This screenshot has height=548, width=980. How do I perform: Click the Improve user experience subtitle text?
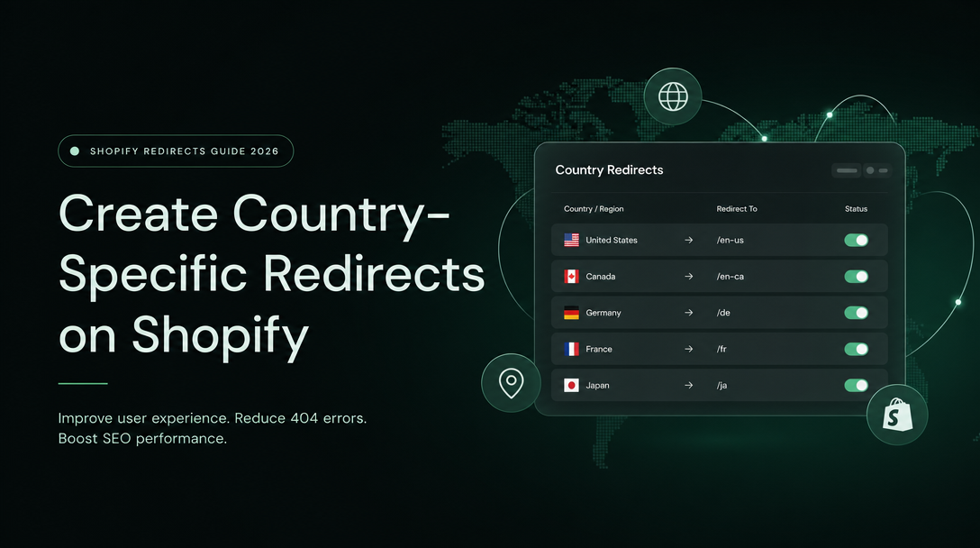coord(213,428)
